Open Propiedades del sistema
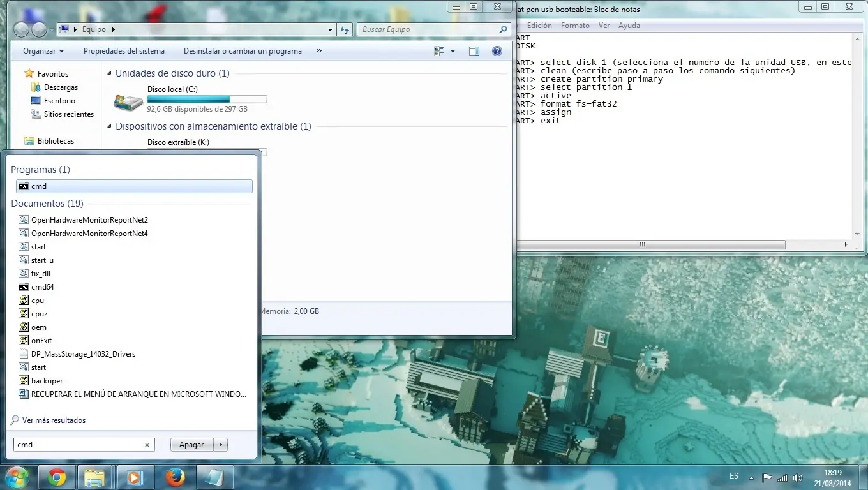This screenshot has width=868, height=490. tap(124, 51)
